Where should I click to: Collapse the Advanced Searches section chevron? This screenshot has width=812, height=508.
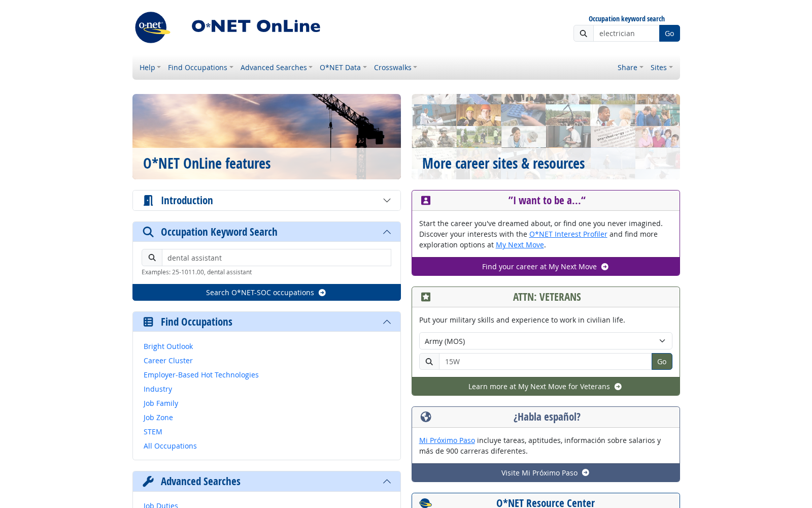[x=387, y=482]
